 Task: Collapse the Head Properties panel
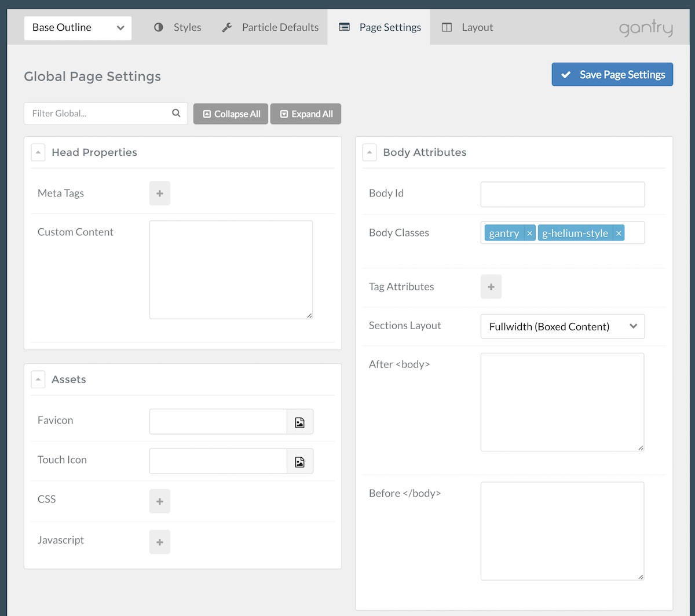[x=38, y=152]
